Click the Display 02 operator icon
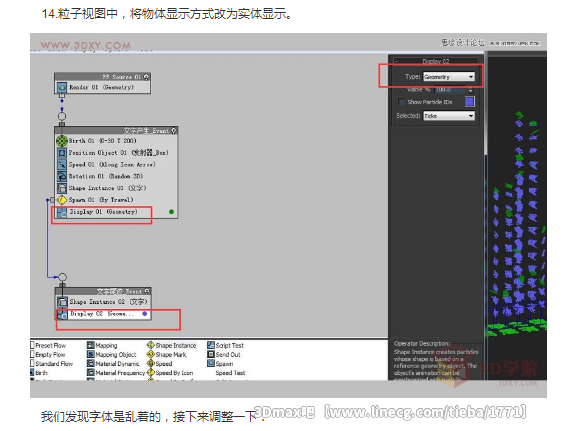Screen dimensions: 566x431 pos(62,314)
